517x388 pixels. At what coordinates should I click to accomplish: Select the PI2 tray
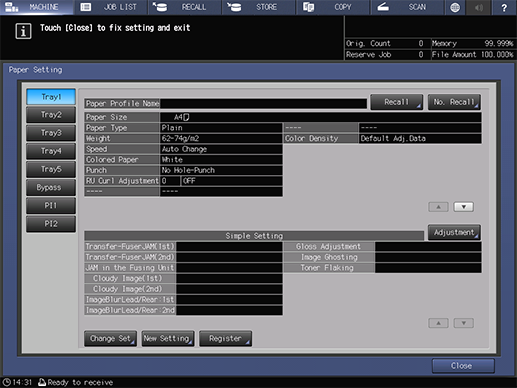click(51, 224)
